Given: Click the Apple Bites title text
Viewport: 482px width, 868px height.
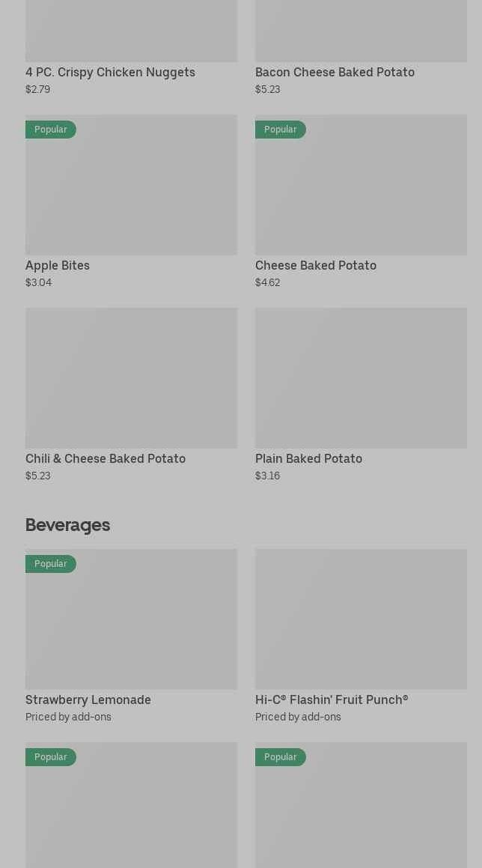Looking at the screenshot, I should click(x=58, y=266).
